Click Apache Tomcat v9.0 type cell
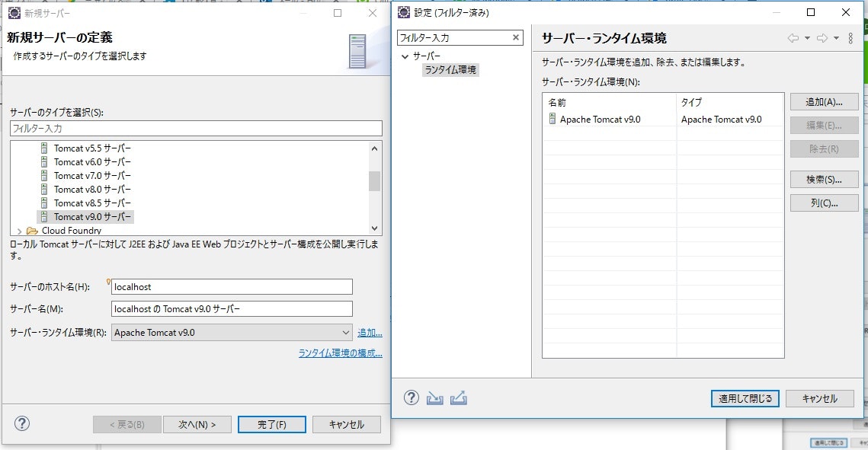Viewport: 868px width, 450px height. 722,120
